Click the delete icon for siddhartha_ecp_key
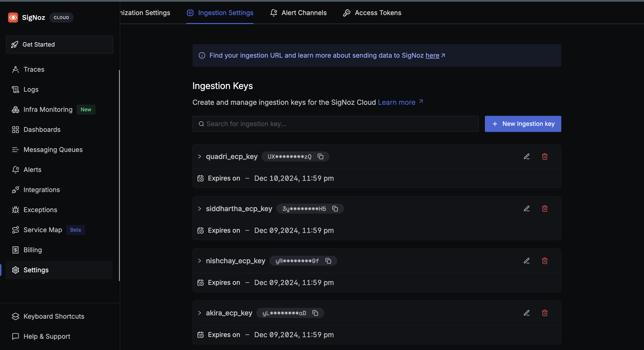 tap(545, 209)
